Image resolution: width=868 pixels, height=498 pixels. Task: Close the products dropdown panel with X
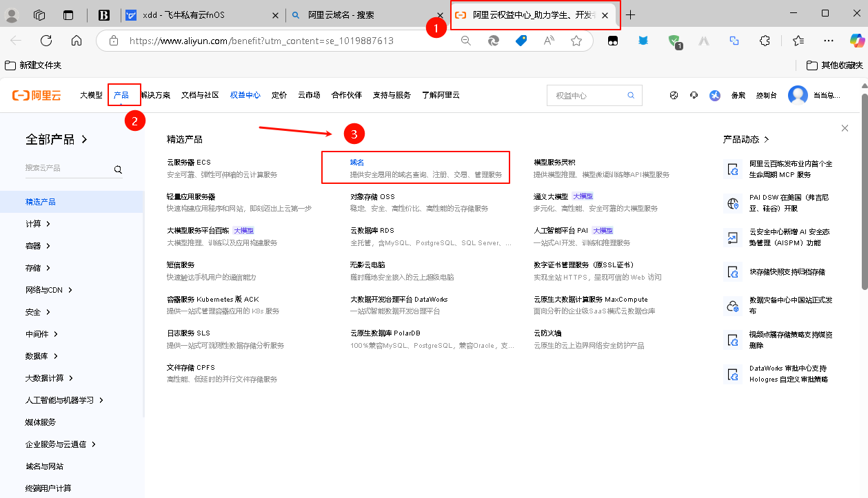[845, 128]
